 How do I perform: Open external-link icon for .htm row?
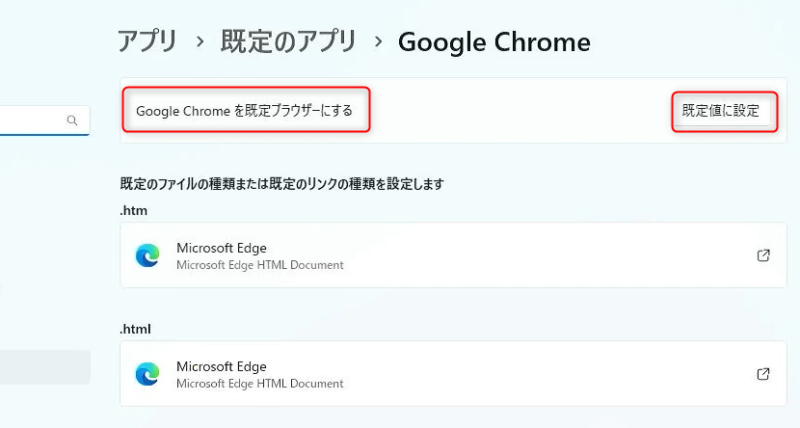[763, 255]
